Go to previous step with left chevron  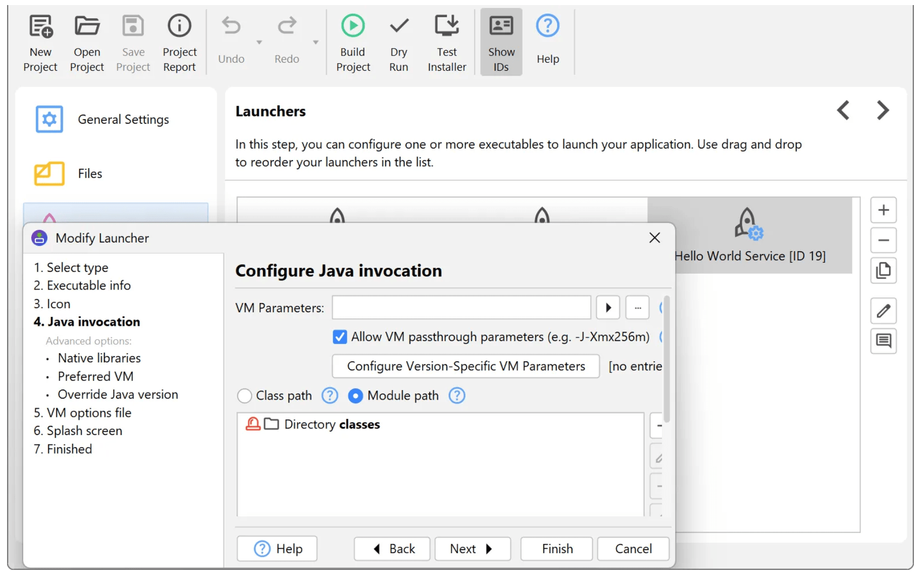tap(843, 110)
